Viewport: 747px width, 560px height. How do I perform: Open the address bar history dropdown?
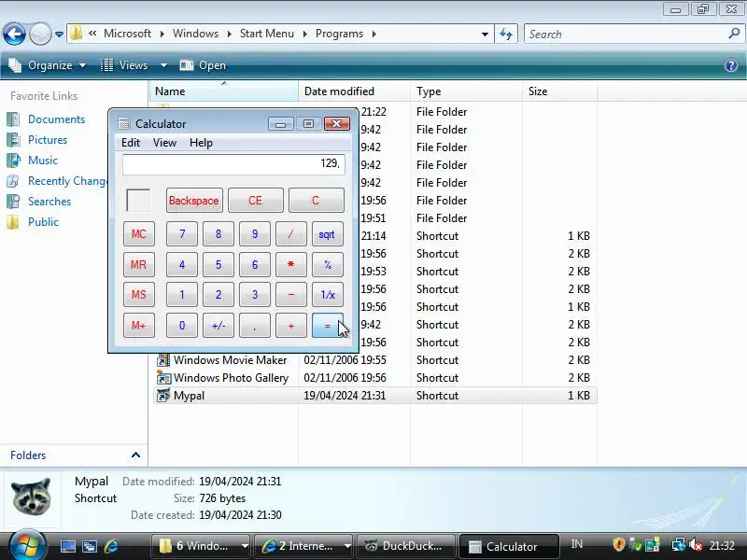coord(485,35)
